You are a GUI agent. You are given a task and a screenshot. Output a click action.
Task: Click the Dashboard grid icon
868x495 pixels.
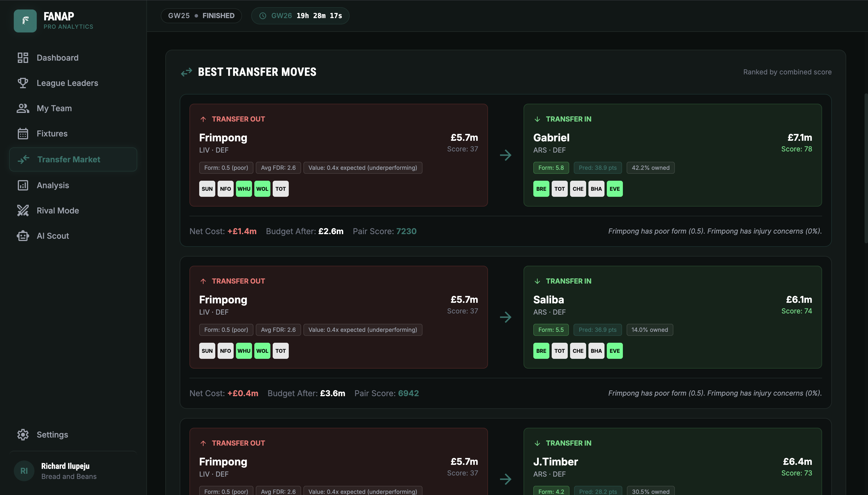coord(23,58)
